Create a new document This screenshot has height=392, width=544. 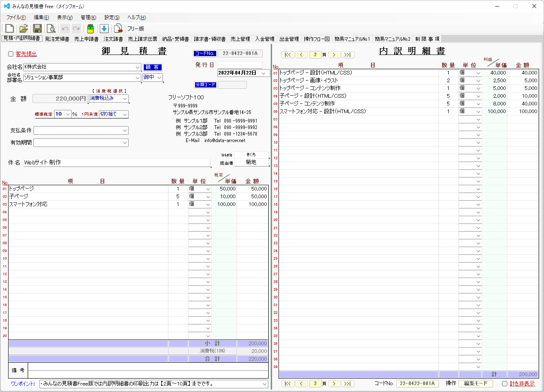[x=9, y=28]
